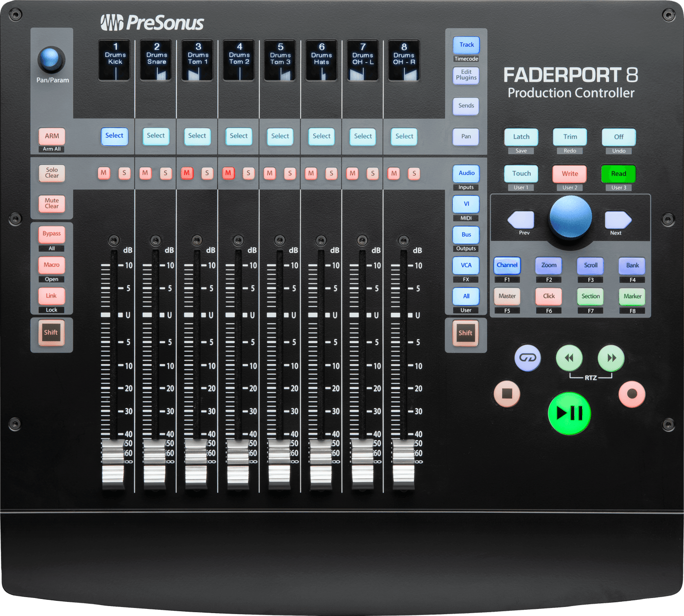Click channel 1 fader cap
The width and height of the screenshot is (684, 616).
tap(114, 464)
